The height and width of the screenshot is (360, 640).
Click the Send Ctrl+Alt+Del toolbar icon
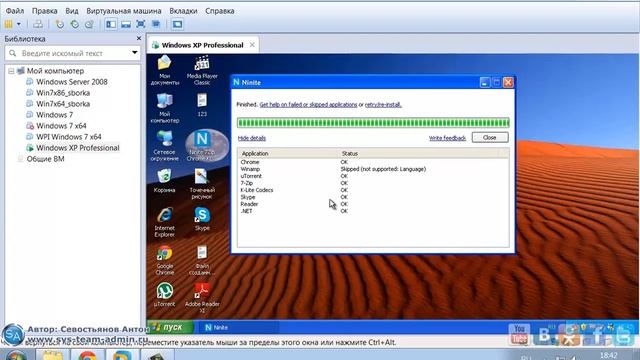(38, 24)
